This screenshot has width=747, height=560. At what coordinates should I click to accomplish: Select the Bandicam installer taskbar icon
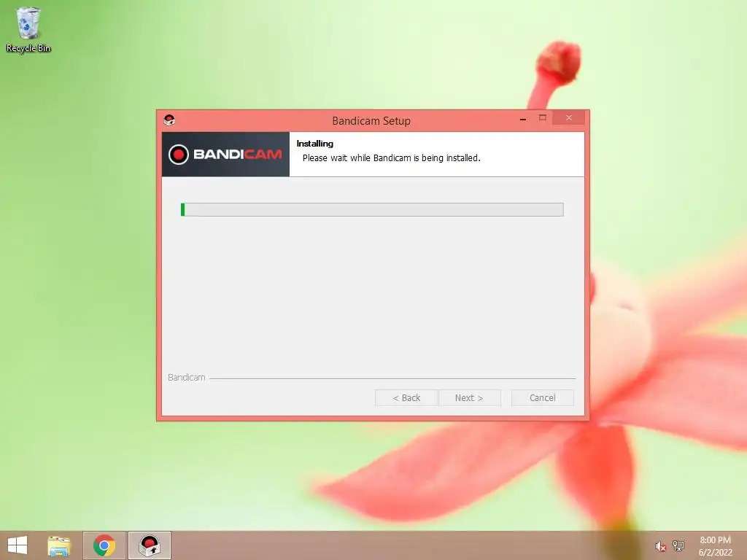(x=150, y=545)
